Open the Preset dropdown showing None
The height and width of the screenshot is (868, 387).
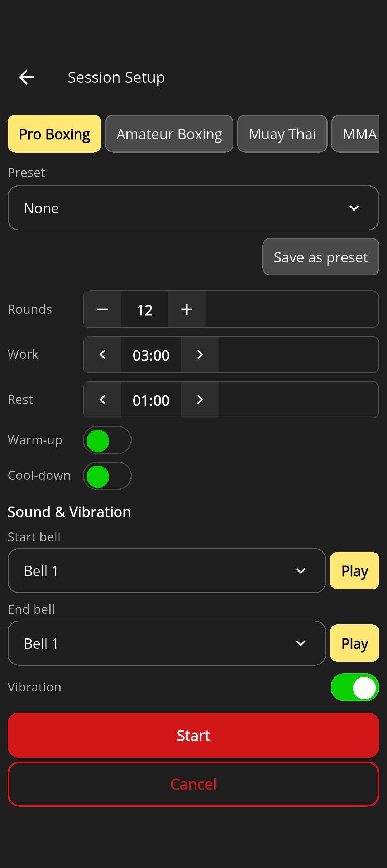coord(193,208)
